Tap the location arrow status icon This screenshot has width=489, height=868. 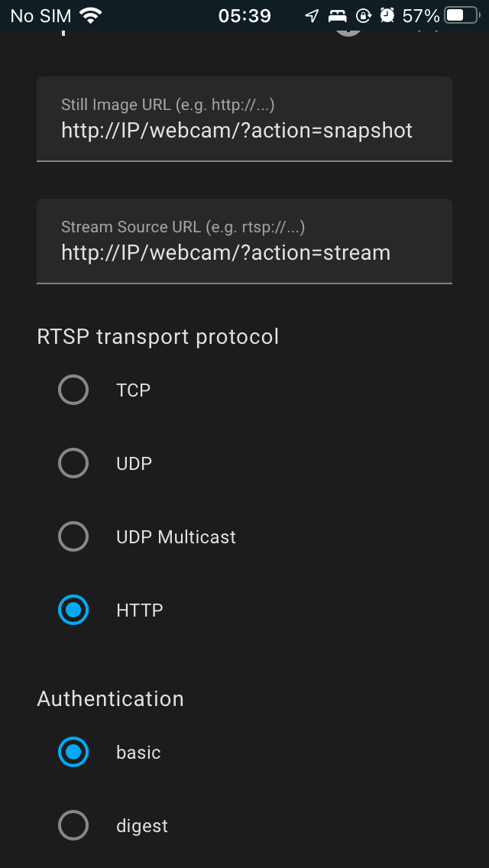coord(311,13)
